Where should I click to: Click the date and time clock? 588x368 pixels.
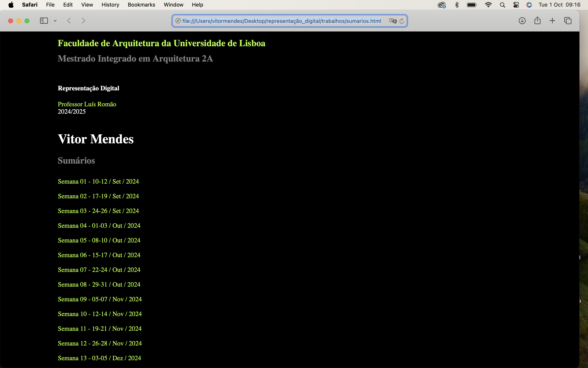[x=559, y=5]
